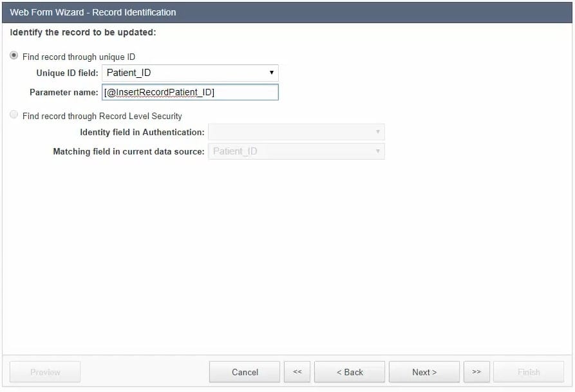Click the "Find record through unique ID" label text

coord(79,57)
